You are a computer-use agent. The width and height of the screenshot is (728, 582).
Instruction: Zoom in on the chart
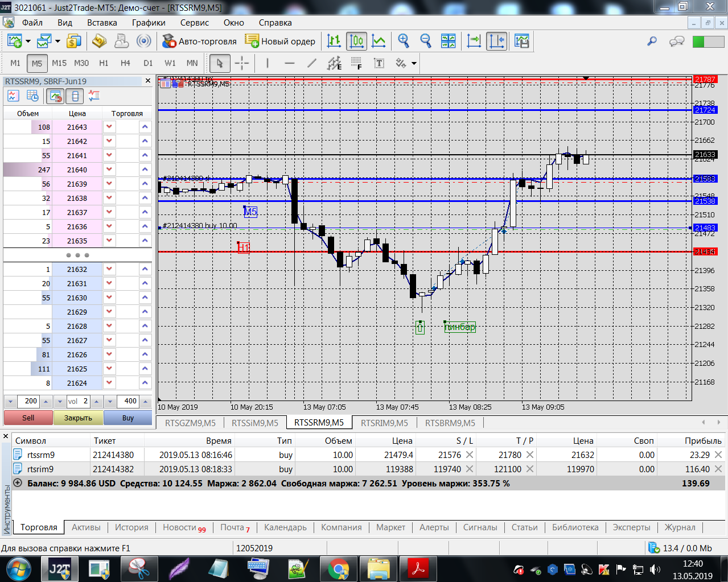pyautogui.click(x=404, y=41)
